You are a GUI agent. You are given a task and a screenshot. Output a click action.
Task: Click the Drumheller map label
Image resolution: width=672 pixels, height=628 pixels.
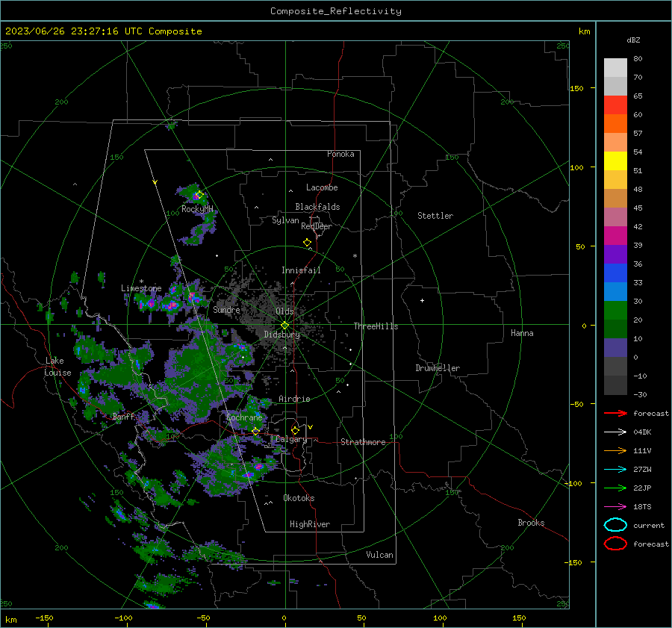point(438,368)
